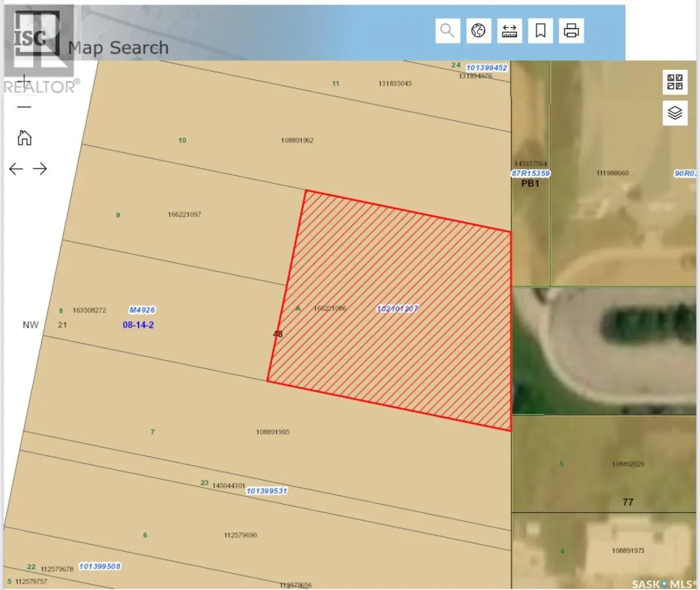Go back to previous map extent

click(x=16, y=169)
